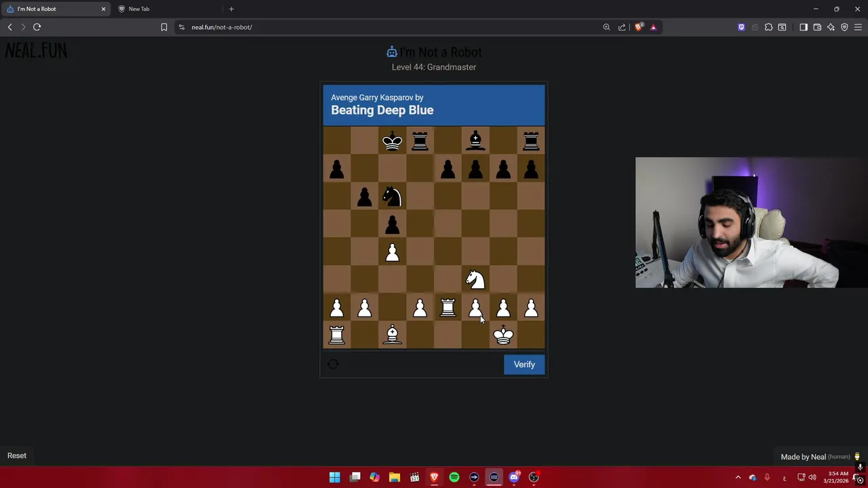The width and height of the screenshot is (868, 488).
Task: Open the Twitch extension icon
Action: (x=741, y=27)
